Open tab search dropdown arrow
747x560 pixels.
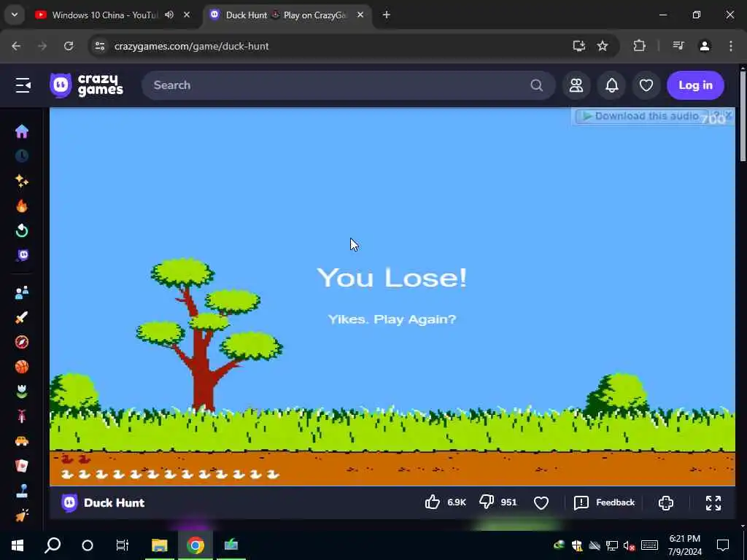click(x=15, y=15)
